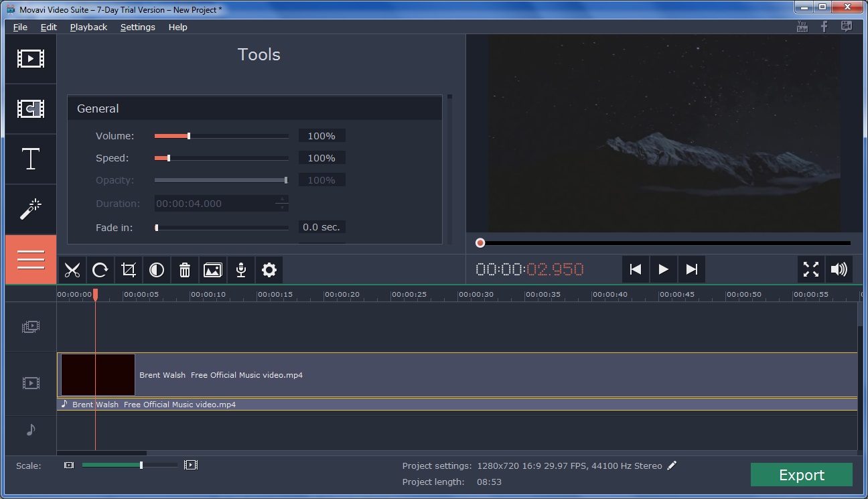Delete the clip using the trash icon
This screenshot has height=499, width=868.
pyautogui.click(x=185, y=270)
